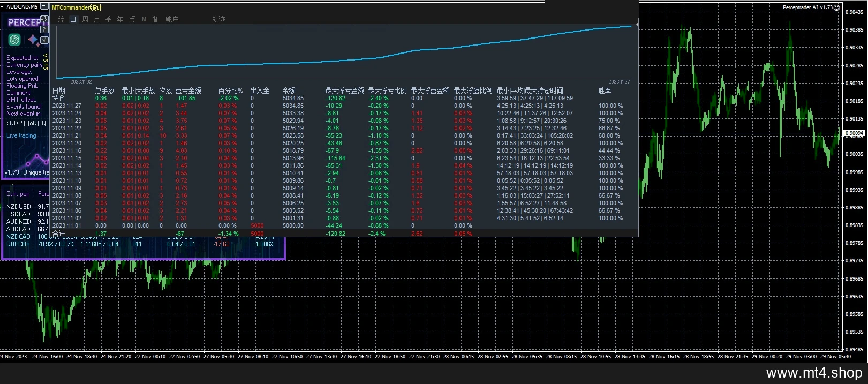Open the chart menu triangle beside AUDCAD,M5
The width and height of the screenshot is (868, 384).
point(3,7)
